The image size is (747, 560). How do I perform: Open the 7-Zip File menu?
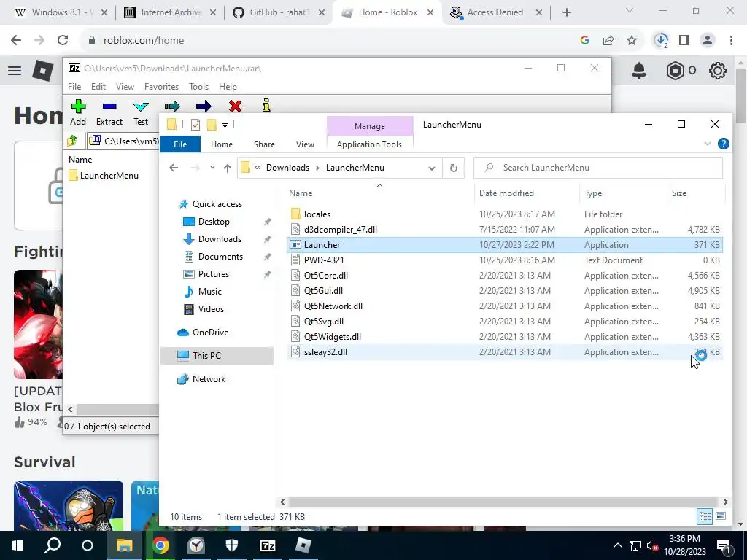(x=74, y=87)
